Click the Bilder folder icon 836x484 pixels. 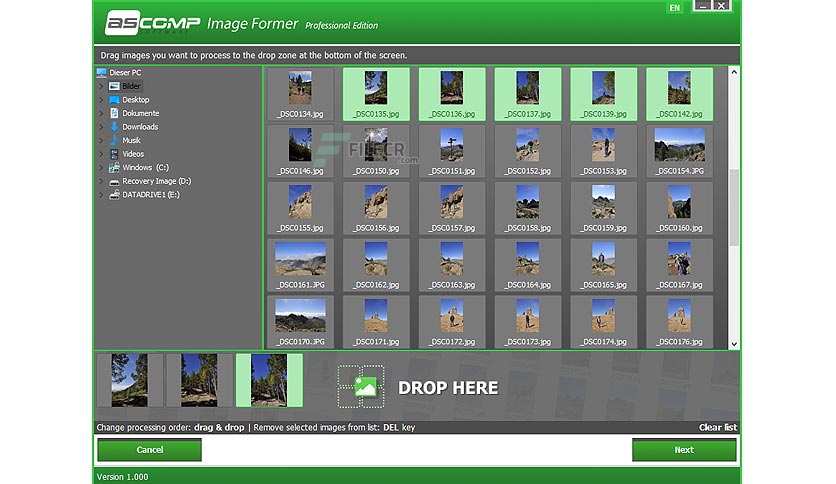[114, 86]
